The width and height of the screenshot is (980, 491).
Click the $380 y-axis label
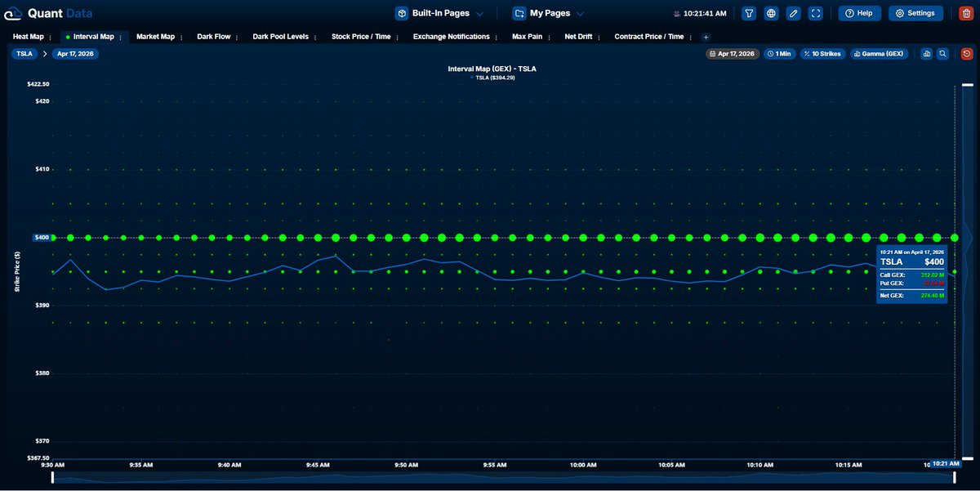[x=42, y=373]
